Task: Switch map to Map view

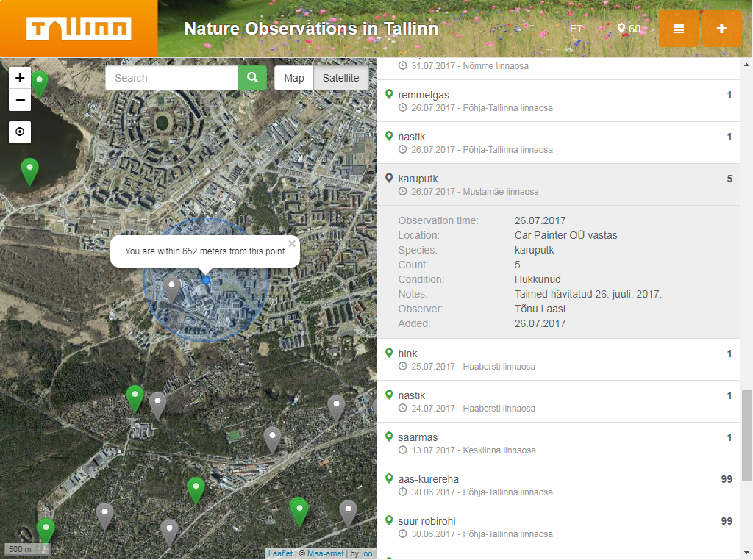Action: (x=293, y=78)
